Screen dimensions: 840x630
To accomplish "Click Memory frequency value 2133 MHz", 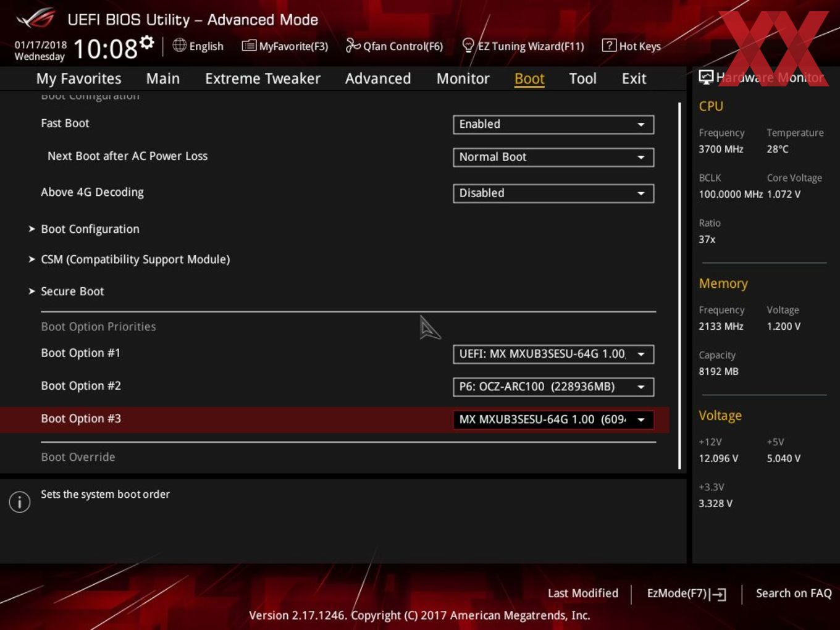I will pyautogui.click(x=721, y=326).
